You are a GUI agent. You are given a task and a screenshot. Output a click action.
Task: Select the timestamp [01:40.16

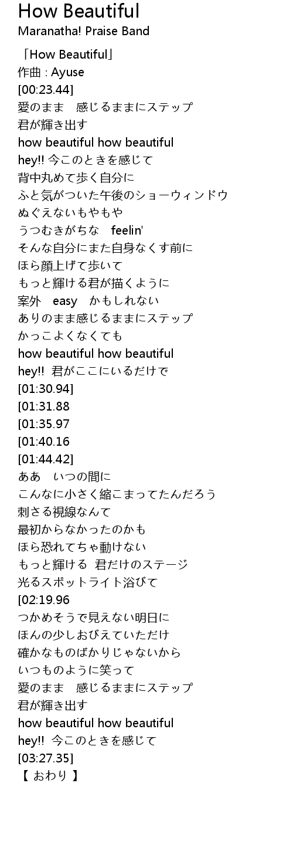coord(44,442)
